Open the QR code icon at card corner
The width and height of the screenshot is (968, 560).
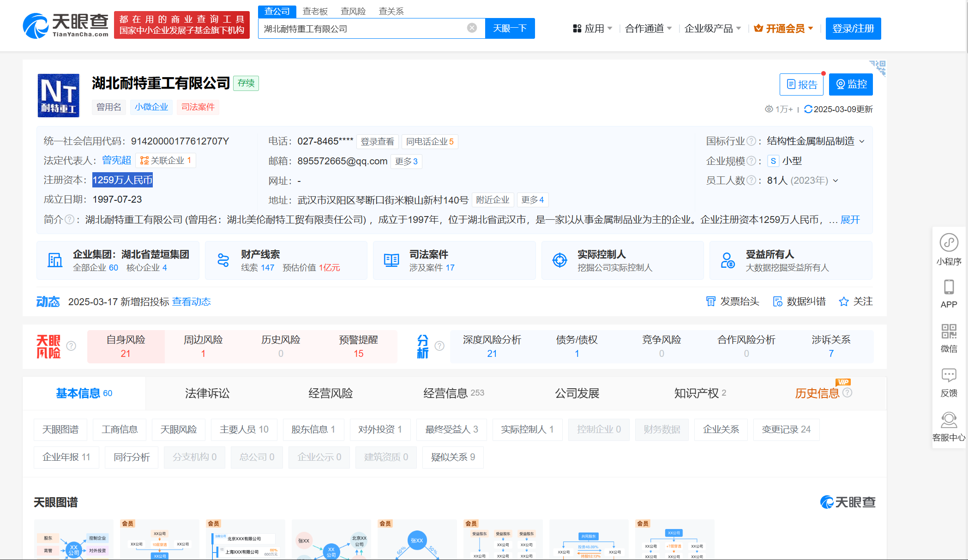click(878, 67)
